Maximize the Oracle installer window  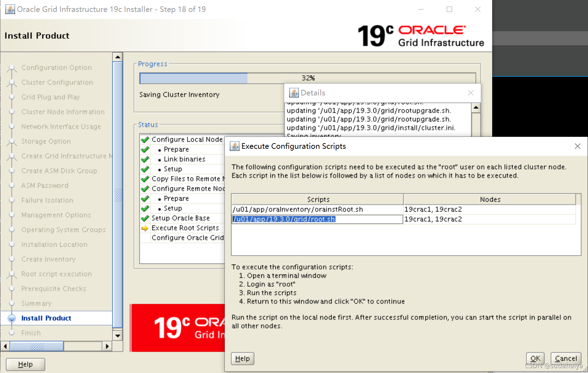[449, 9]
